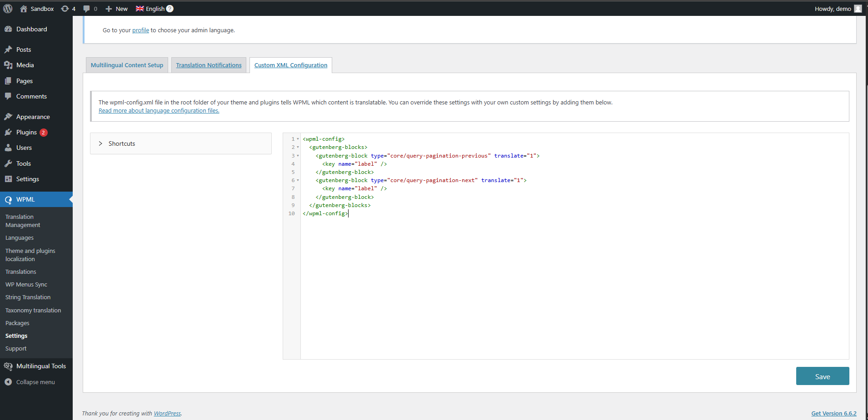Click the Users person icon
The width and height of the screenshot is (868, 420).
8,148
